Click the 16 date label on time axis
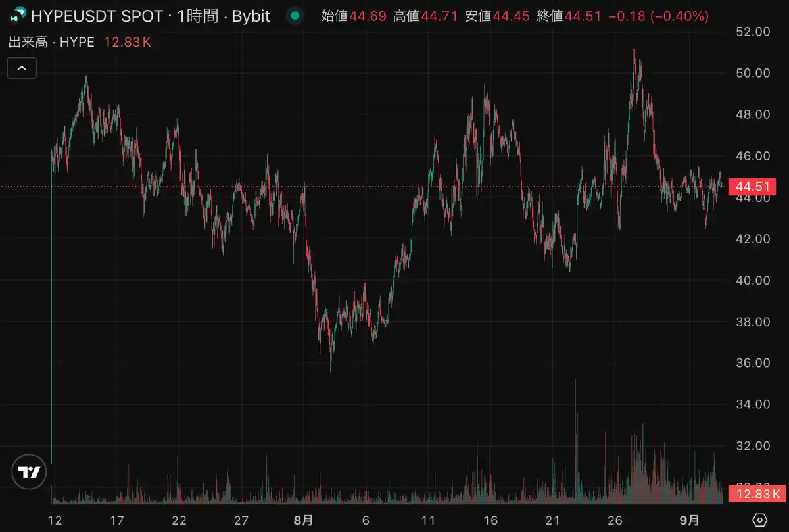Viewport: 789px width, 532px height. click(490, 520)
